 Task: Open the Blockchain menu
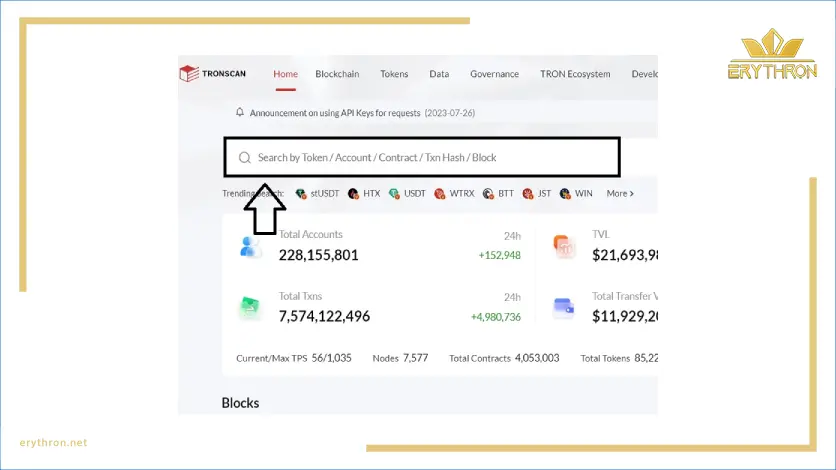tap(337, 74)
